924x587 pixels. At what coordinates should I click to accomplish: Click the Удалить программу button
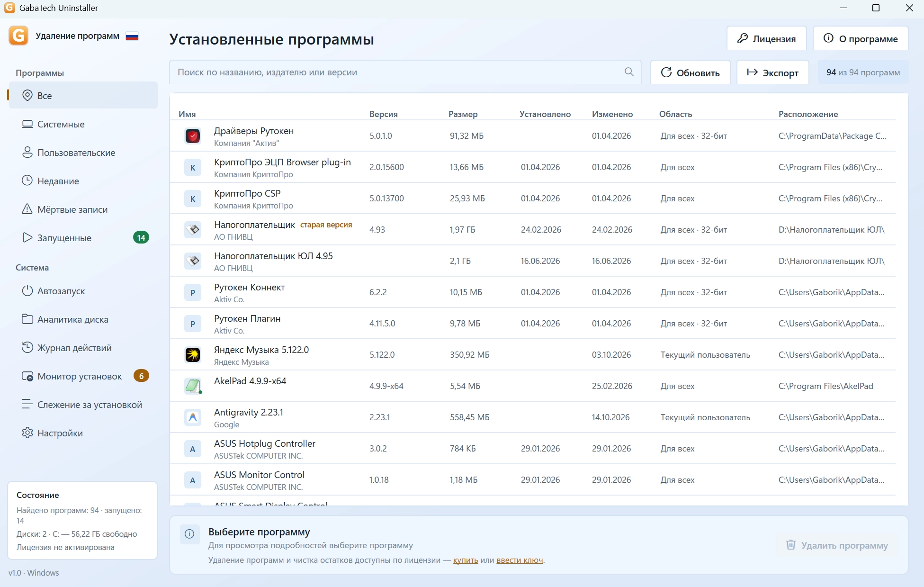coord(837,545)
